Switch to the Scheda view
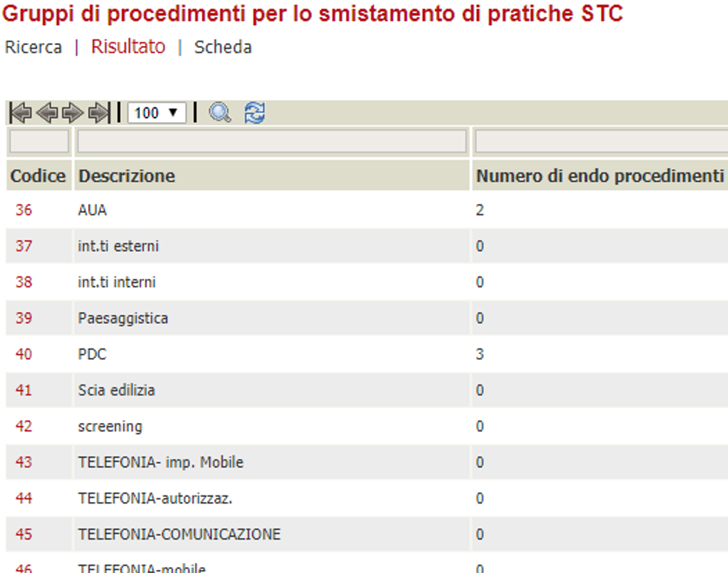728x573 pixels. coord(222,47)
